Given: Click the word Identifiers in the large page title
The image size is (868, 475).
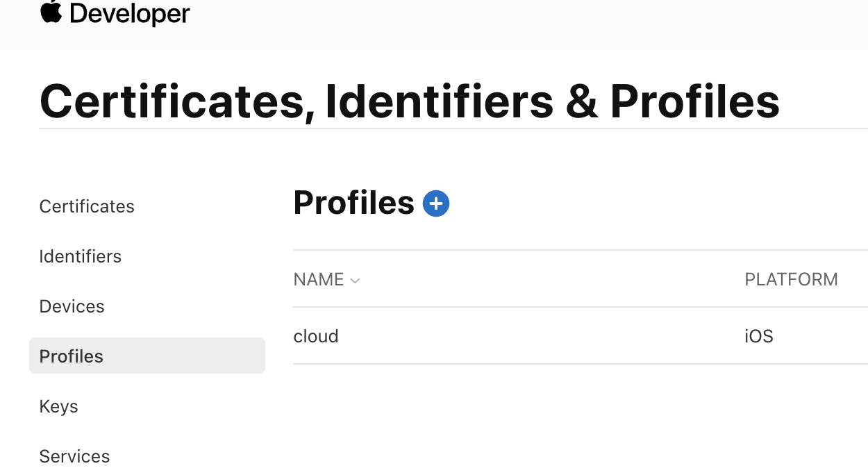Looking at the screenshot, I should [439, 101].
